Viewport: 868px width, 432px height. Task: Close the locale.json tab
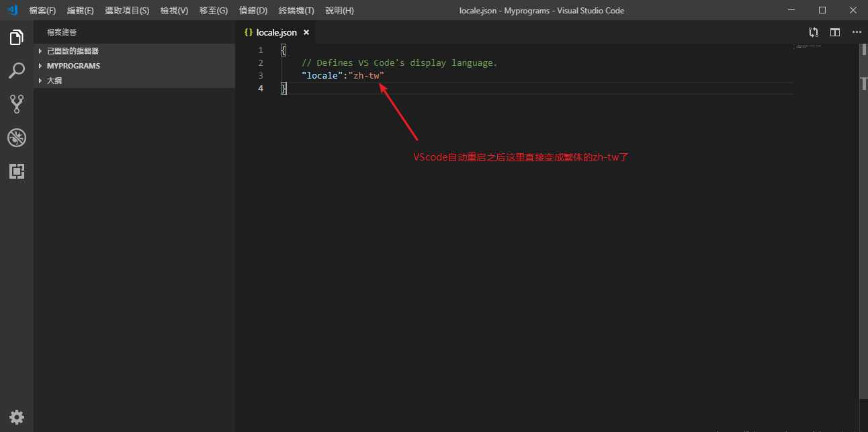(306, 32)
